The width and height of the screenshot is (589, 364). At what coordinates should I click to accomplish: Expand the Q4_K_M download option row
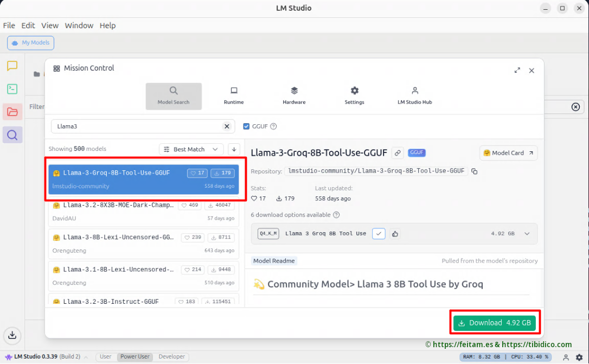click(527, 234)
